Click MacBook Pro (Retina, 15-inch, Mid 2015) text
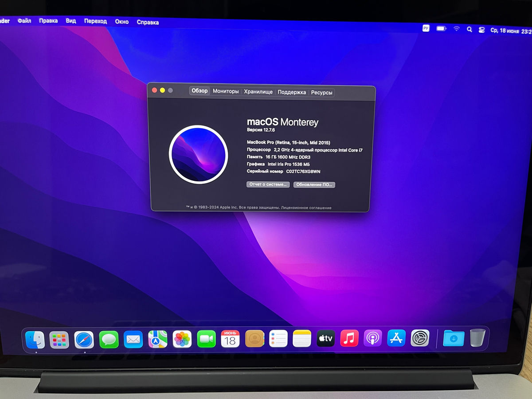Screen dimensions: 532x399 click(289, 143)
